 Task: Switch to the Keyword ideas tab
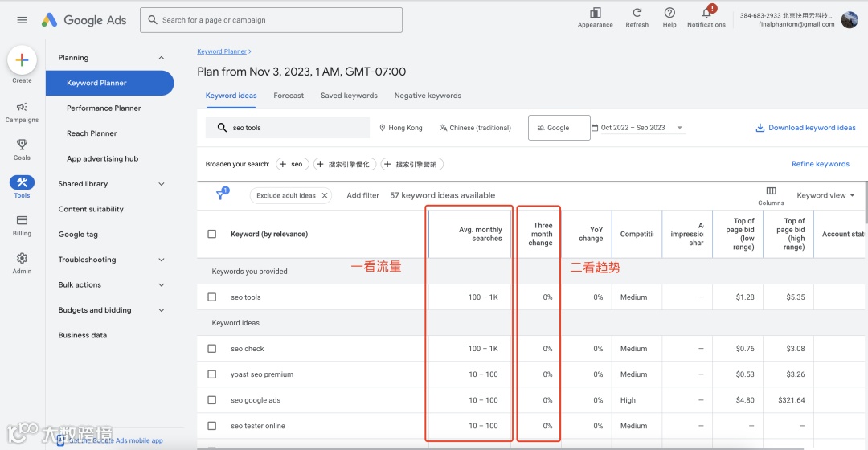point(231,96)
